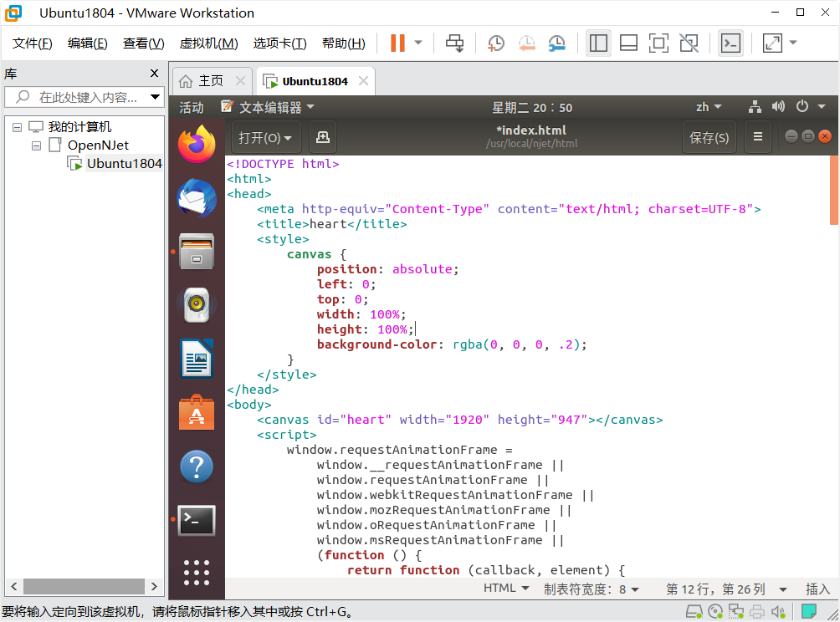
Task: Toggle the library sidebar view
Action: 598,43
